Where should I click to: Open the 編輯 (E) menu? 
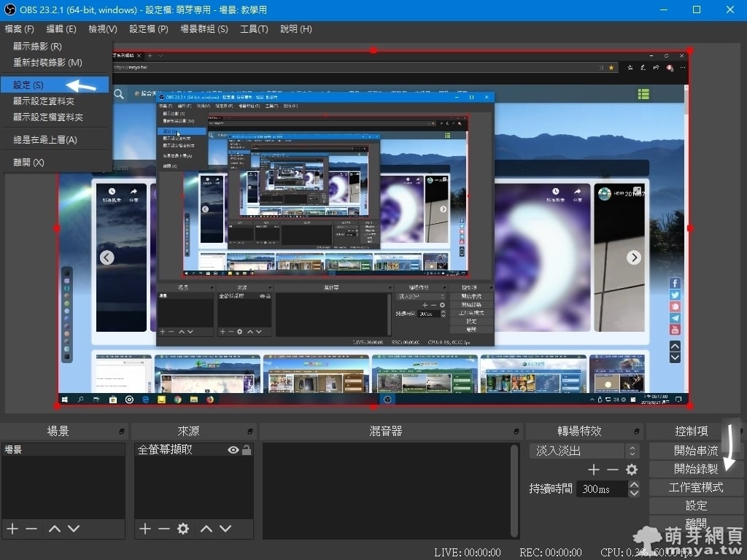(x=61, y=29)
